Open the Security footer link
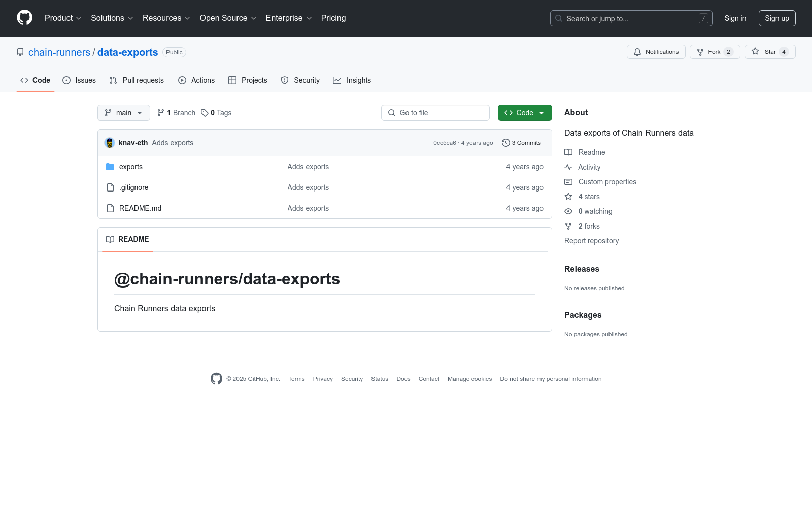The width and height of the screenshot is (812, 508). [x=352, y=379]
